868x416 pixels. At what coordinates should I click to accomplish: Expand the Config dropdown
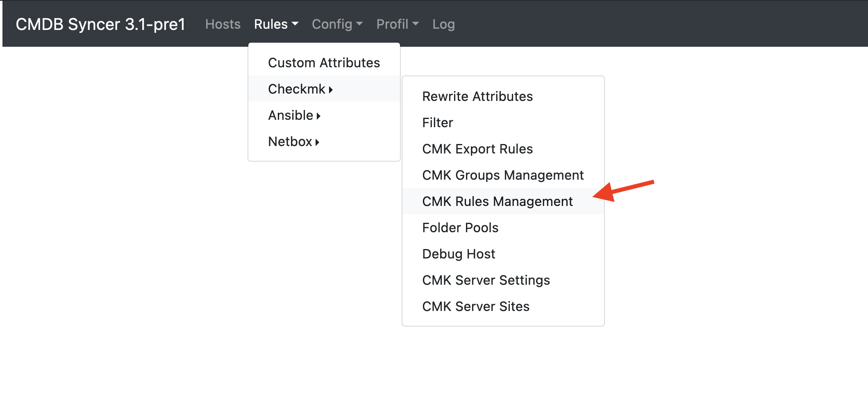(337, 24)
